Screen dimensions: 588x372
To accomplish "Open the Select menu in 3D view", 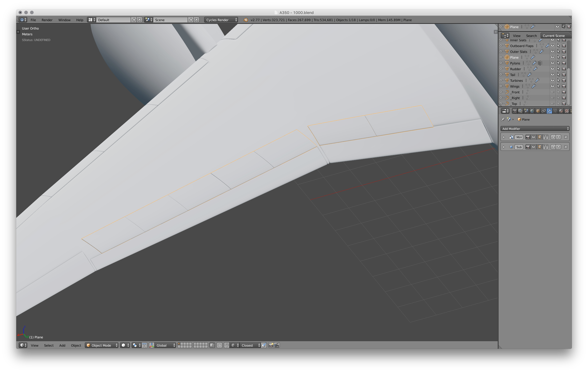I will 49,345.
